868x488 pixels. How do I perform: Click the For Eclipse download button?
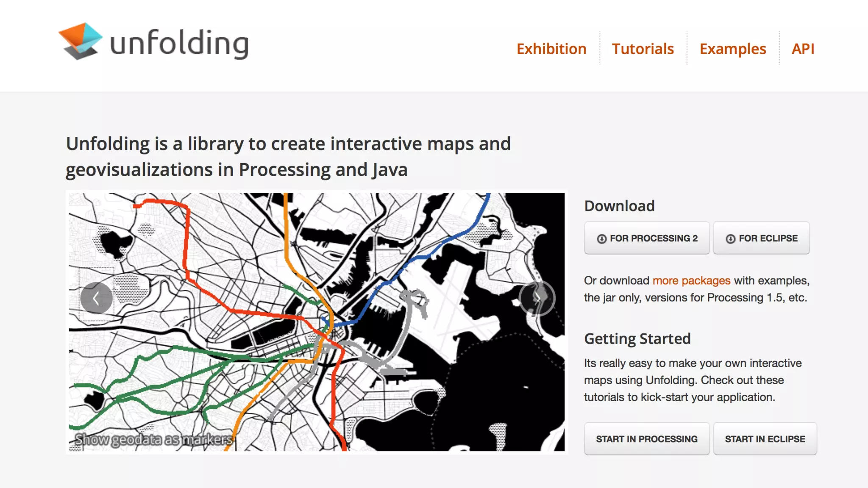(x=761, y=238)
